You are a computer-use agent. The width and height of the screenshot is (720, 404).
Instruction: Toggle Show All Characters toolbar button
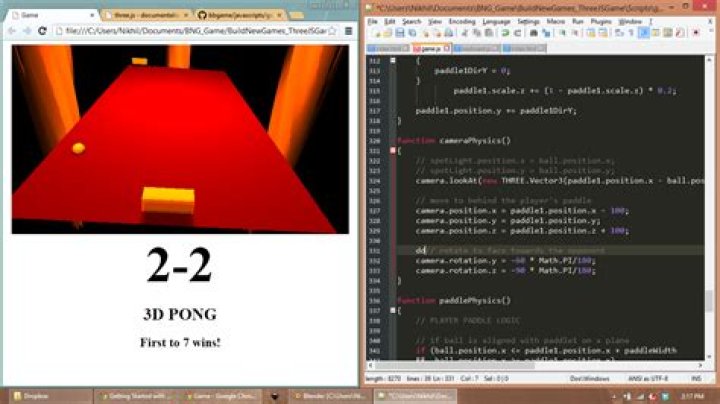point(631,33)
